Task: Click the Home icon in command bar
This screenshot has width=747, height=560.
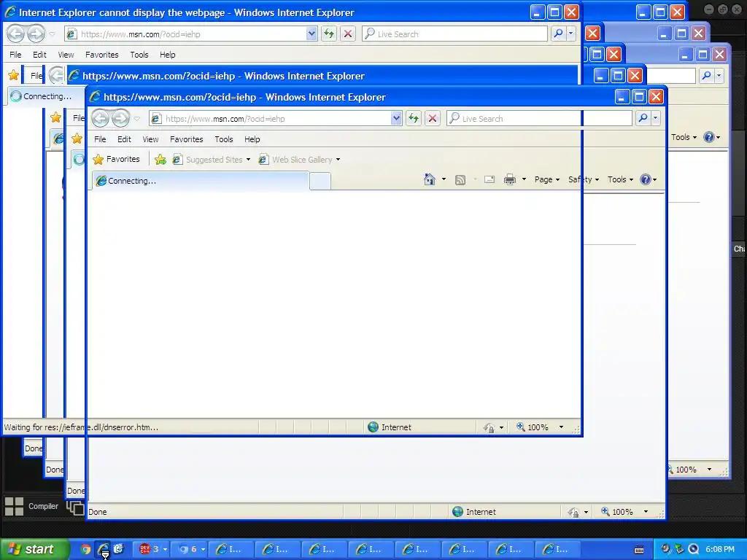Action: [x=429, y=179]
